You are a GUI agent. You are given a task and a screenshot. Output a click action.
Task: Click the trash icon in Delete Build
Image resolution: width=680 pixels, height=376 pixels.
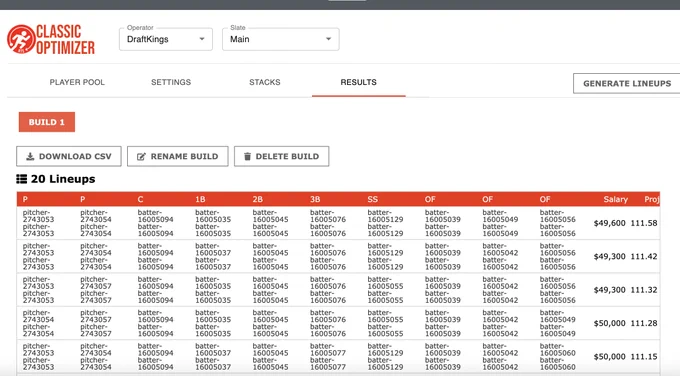click(x=247, y=157)
